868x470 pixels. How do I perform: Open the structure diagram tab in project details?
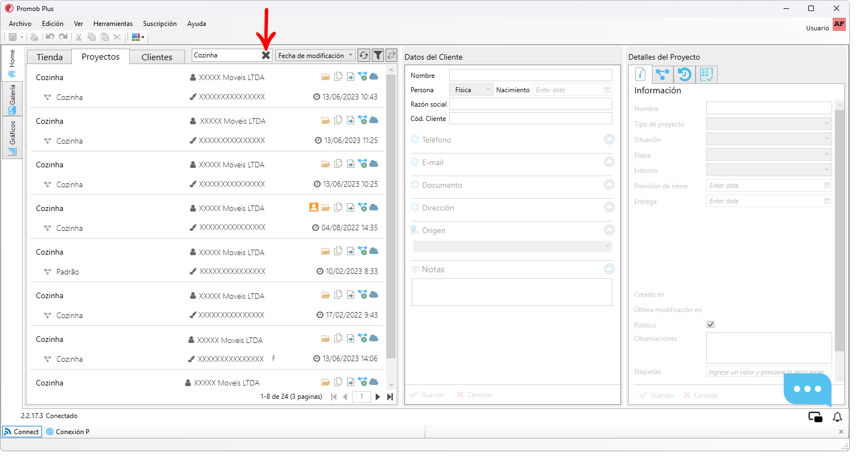pos(662,74)
